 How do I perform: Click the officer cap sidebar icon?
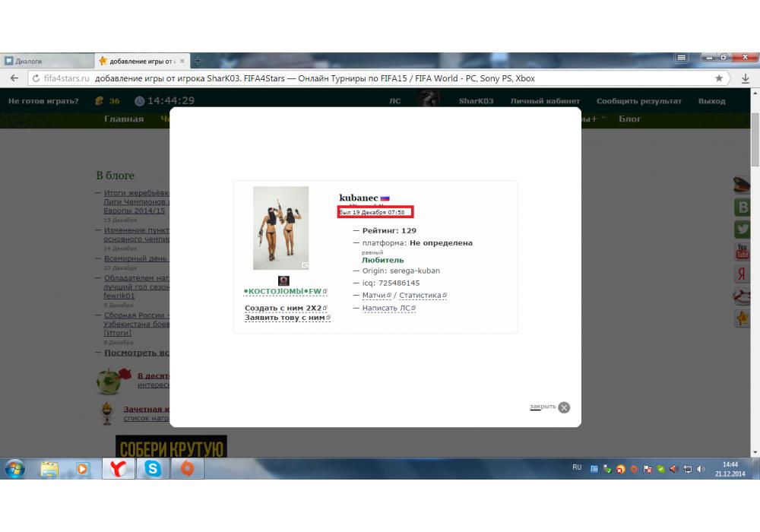pos(742,185)
